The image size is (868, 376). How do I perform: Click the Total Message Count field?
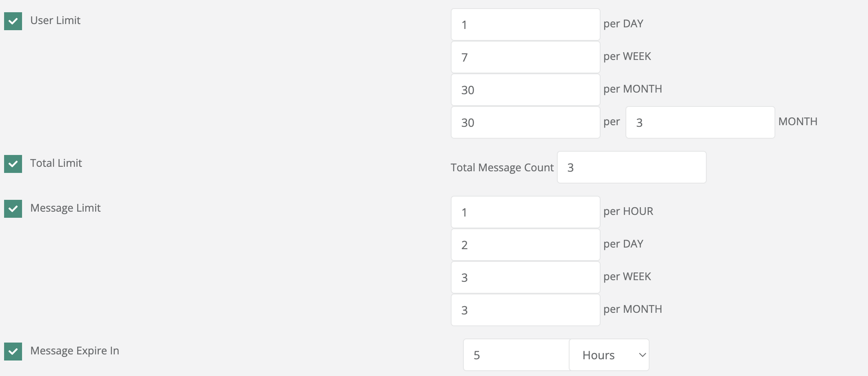[631, 168]
